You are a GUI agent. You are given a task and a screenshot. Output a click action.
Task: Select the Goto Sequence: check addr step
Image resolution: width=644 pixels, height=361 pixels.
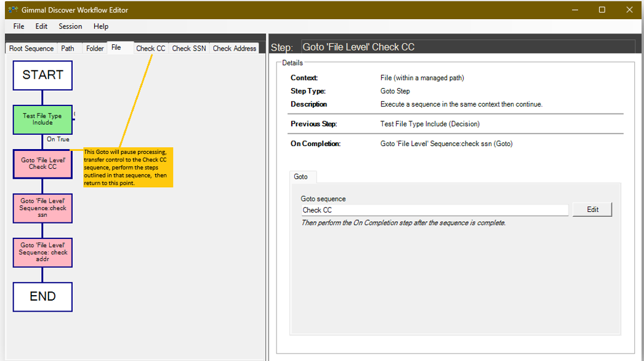point(42,253)
